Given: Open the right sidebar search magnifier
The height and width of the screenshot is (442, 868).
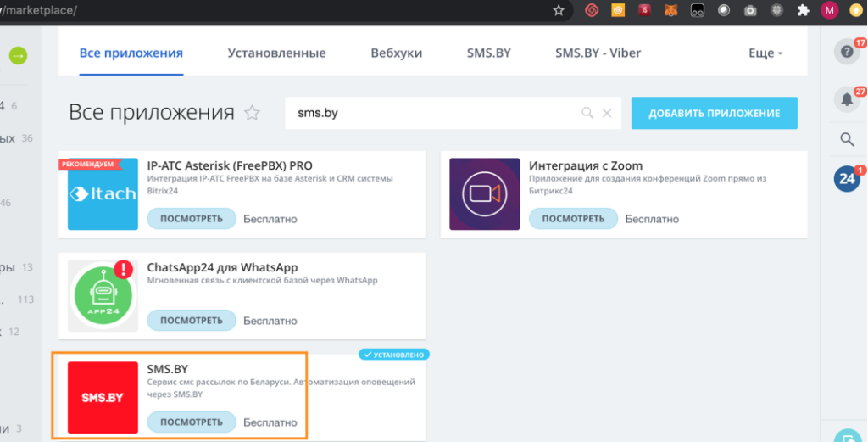Looking at the screenshot, I should click(847, 139).
